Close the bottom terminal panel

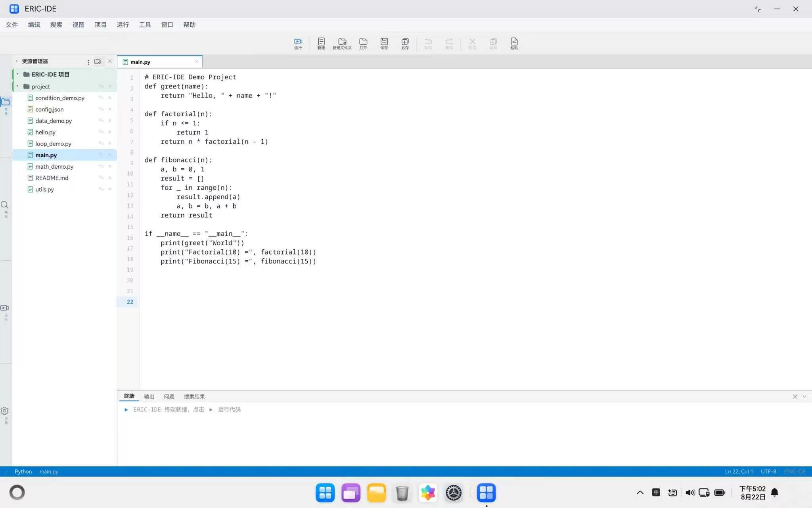[795, 396]
